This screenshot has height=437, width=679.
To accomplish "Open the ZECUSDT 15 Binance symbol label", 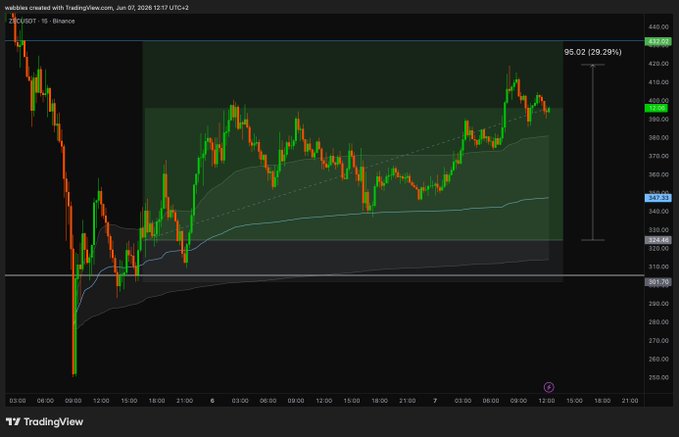I will [x=42, y=21].
